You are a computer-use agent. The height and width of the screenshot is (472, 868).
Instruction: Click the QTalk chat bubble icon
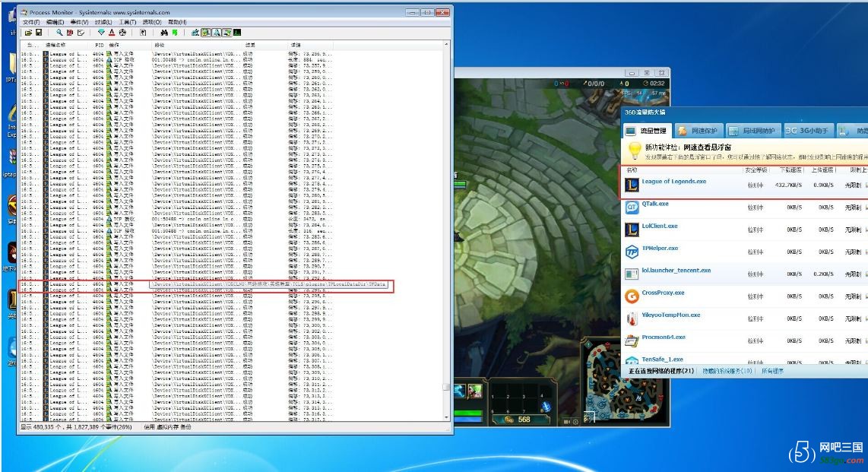632,207
